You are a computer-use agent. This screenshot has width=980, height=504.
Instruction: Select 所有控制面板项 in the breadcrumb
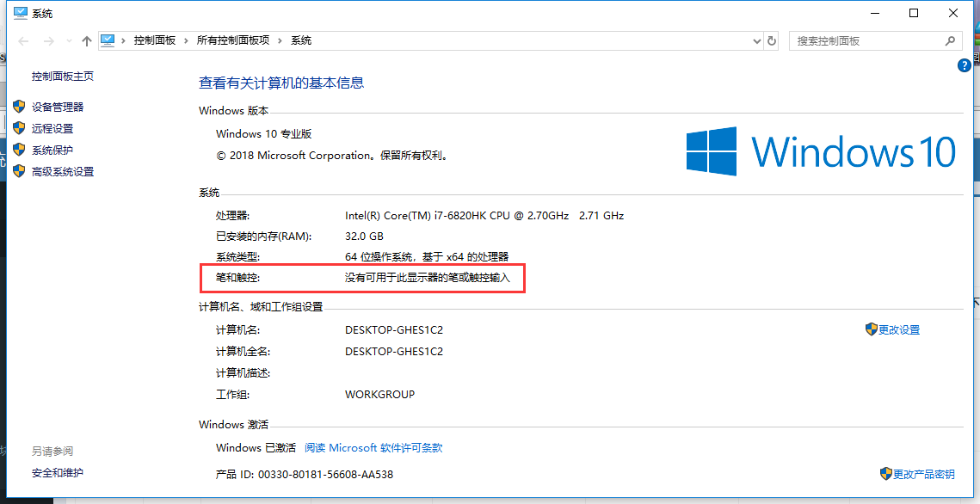(233, 40)
